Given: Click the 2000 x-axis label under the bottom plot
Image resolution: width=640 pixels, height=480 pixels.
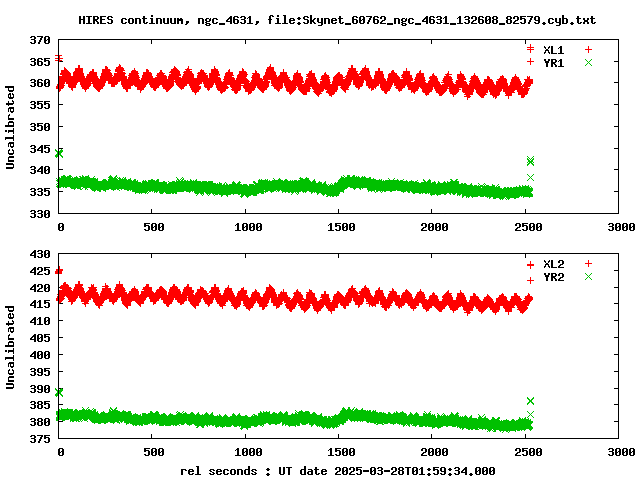Looking at the screenshot, I should (434, 452).
